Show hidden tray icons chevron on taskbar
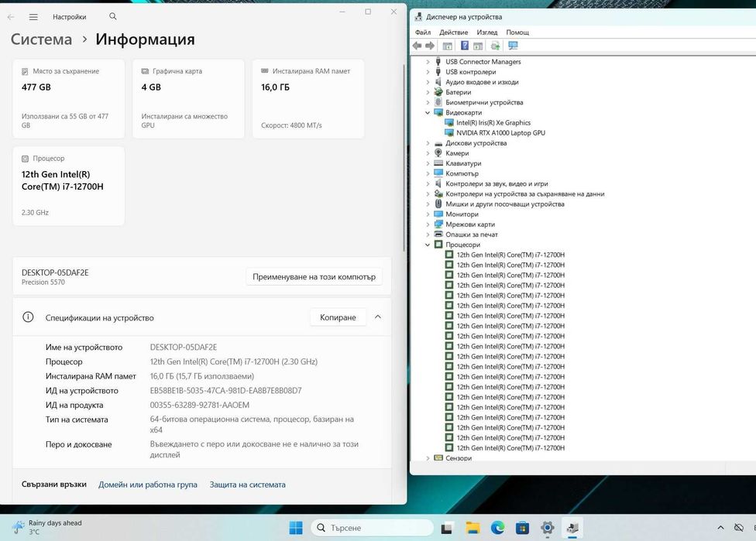 720,528
